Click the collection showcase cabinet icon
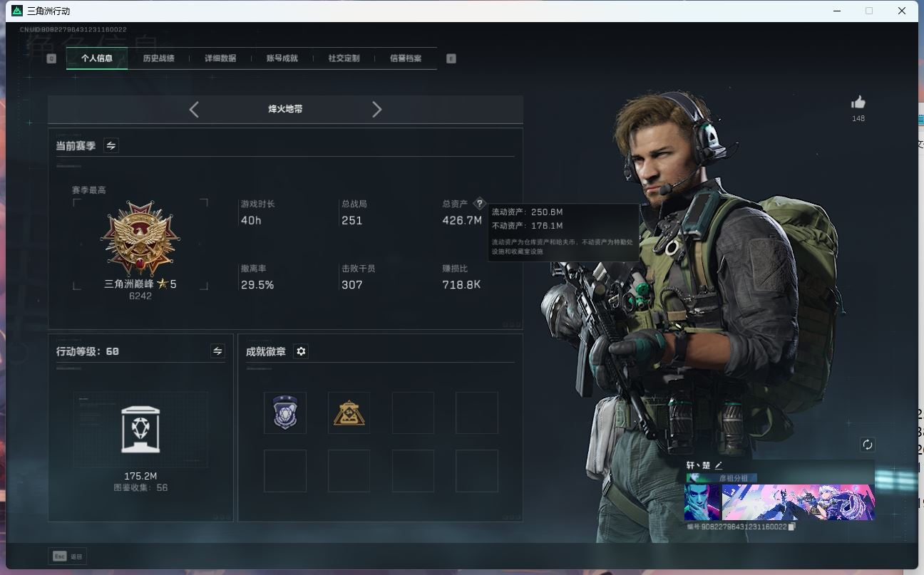Screen dimensions: 924x575 coord(140,430)
